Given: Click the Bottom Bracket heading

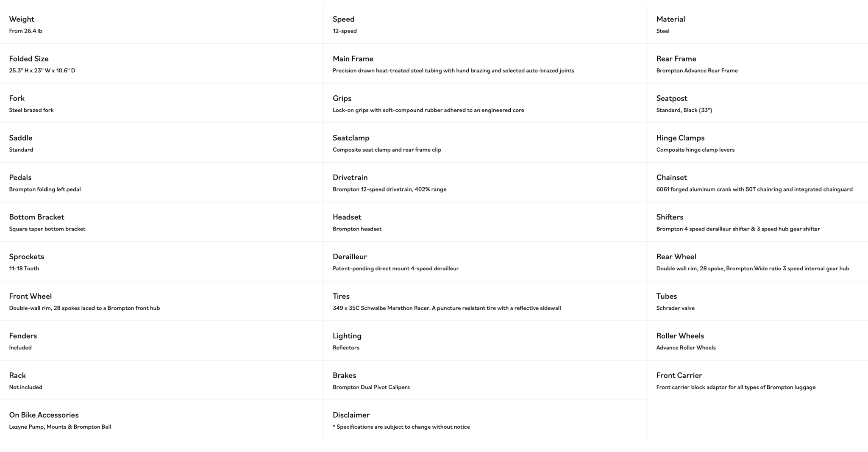Looking at the screenshot, I should [36, 217].
